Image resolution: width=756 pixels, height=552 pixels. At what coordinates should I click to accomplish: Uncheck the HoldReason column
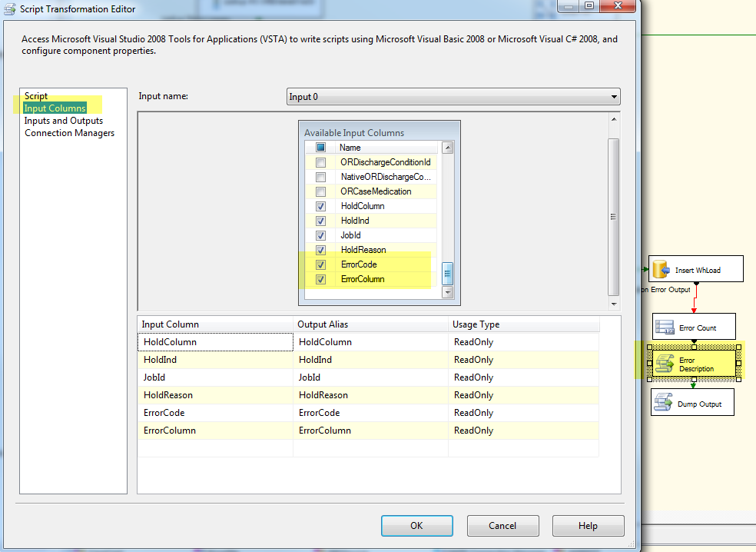320,249
